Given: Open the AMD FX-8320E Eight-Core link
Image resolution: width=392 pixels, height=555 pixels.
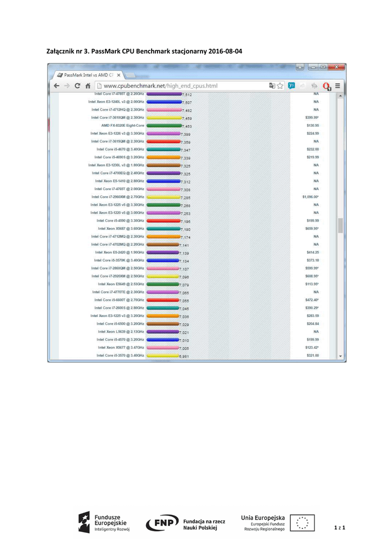Looking at the screenshot, I should coord(122,125).
